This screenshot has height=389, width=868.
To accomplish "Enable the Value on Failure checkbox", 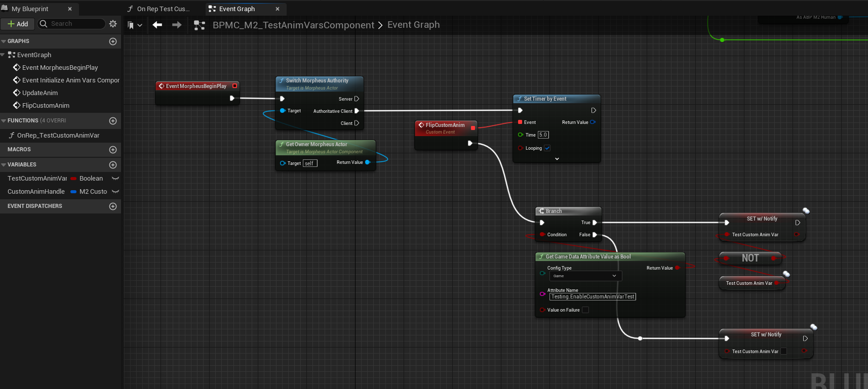I will (585, 310).
